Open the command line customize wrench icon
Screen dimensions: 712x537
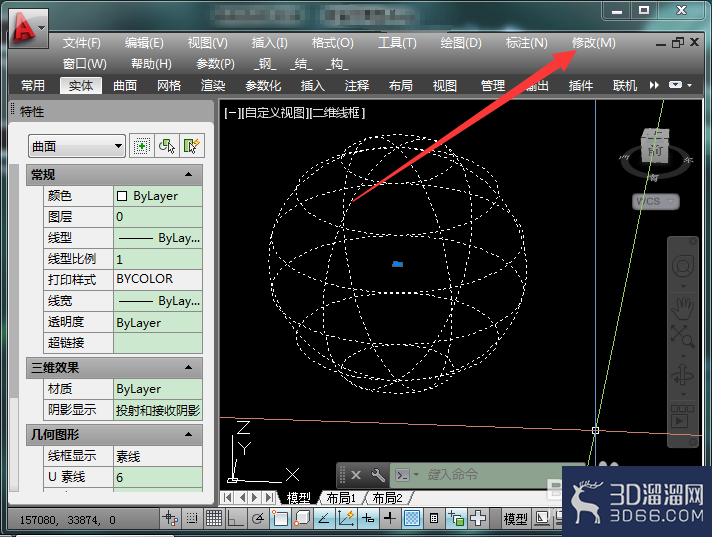point(378,475)
